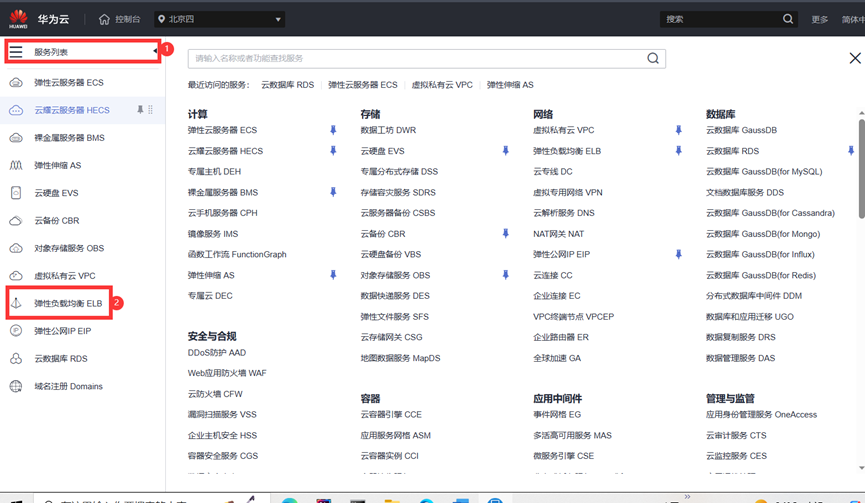Open the 控制台 home icon
This screenshot has width=865, height=503.
(104, 19)
